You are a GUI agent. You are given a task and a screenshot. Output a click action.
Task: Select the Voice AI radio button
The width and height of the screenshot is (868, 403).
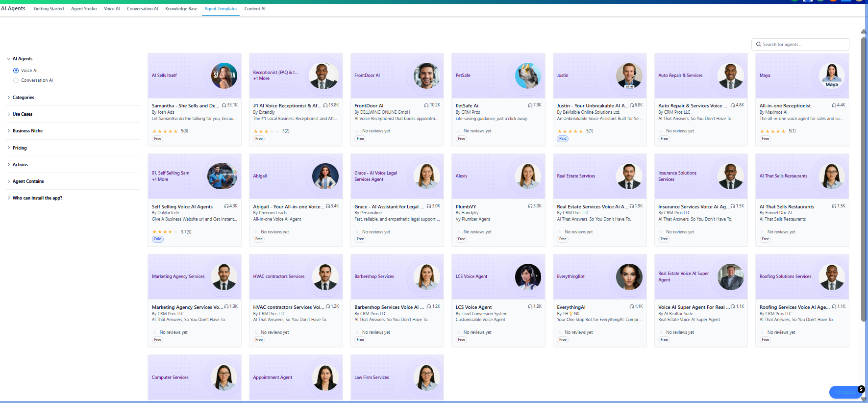16,71
